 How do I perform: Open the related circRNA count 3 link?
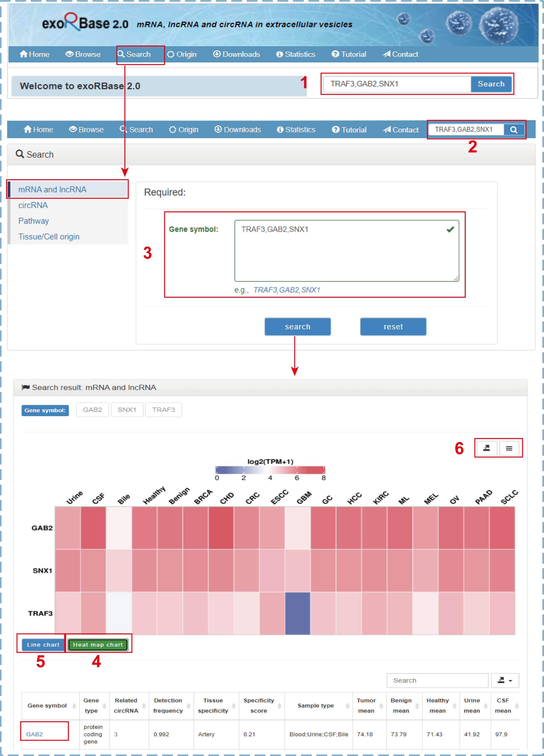point(116,734)
